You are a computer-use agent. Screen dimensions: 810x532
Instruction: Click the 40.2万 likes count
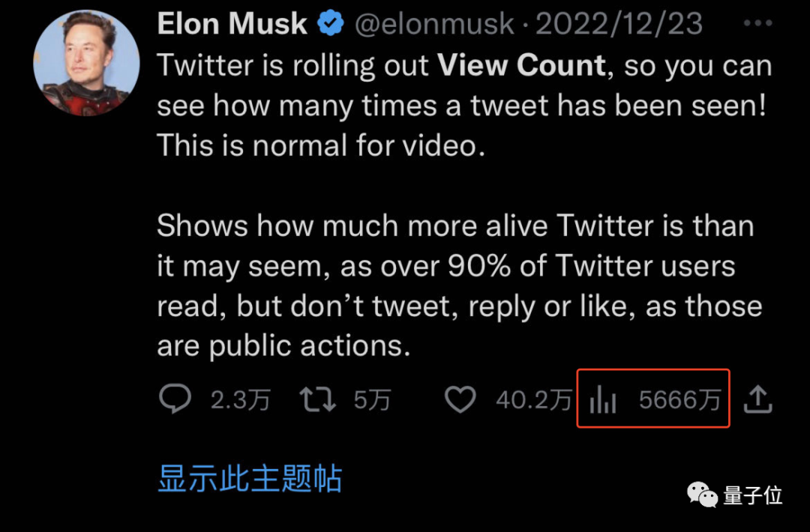click(x=533, y=401)
